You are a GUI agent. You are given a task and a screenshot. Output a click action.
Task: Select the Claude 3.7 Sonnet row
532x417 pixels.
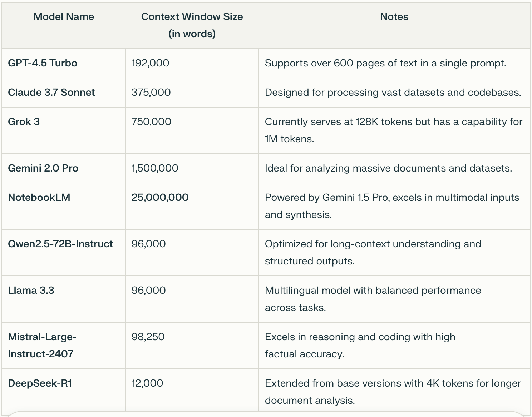coord(51,92)
